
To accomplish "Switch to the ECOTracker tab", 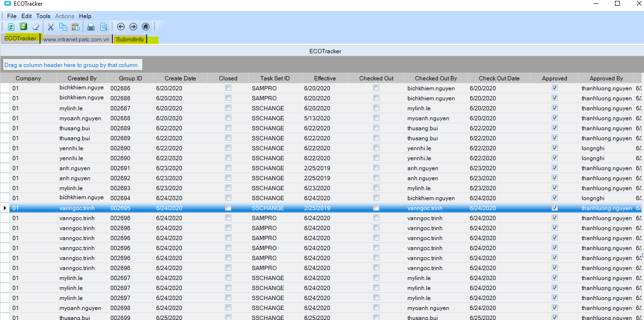I will [20, 39].
